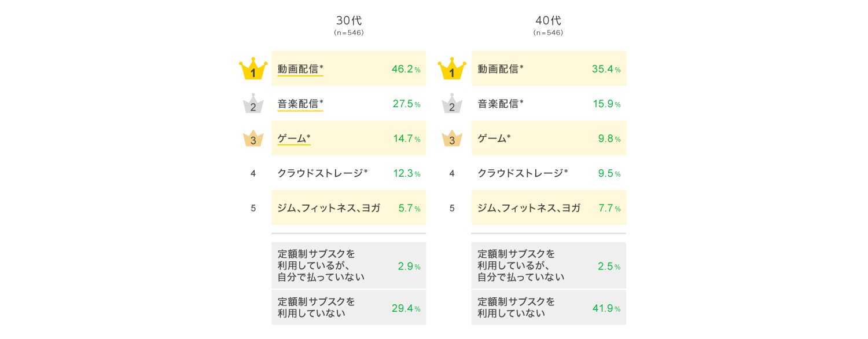Click rank number 4 in 30代 column
The height and width of the screenshot is (339, 868).
pyautogui.click(x=253, y=173)
